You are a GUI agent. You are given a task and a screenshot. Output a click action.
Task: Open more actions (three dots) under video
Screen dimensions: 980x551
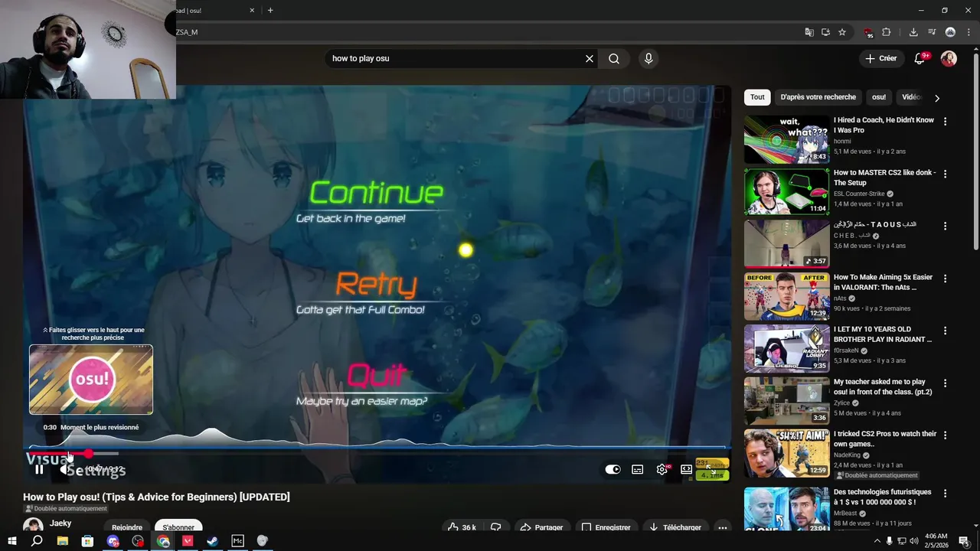[x=722, y=527]
